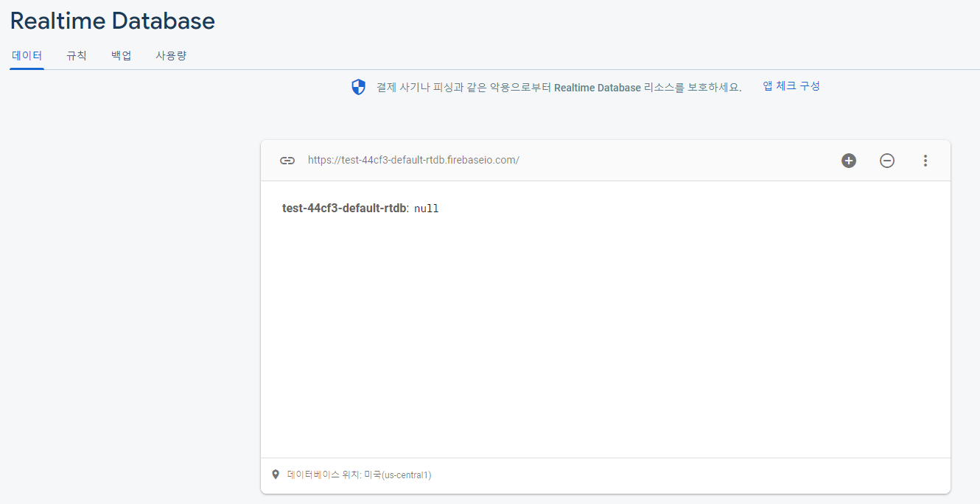The height and width of the screenshot is (504, 980).
Task: Click the blue shield App Check icon
Action: click(x=358, y=87)
